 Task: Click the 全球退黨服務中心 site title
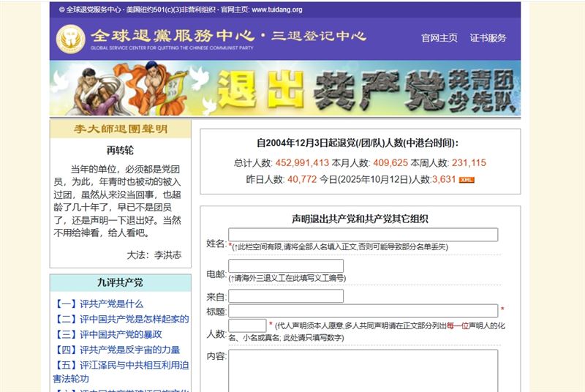(x=172, y=35)
